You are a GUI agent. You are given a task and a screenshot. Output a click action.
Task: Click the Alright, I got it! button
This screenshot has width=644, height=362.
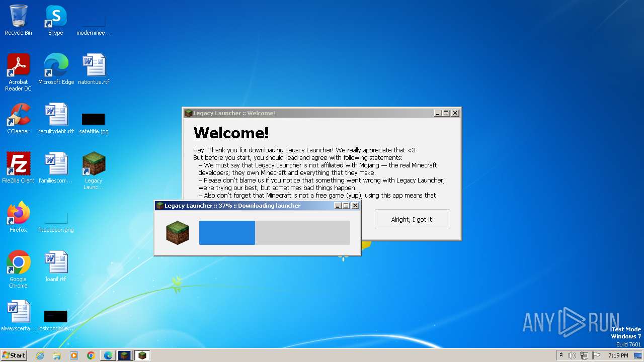click(x=412, y=219)
